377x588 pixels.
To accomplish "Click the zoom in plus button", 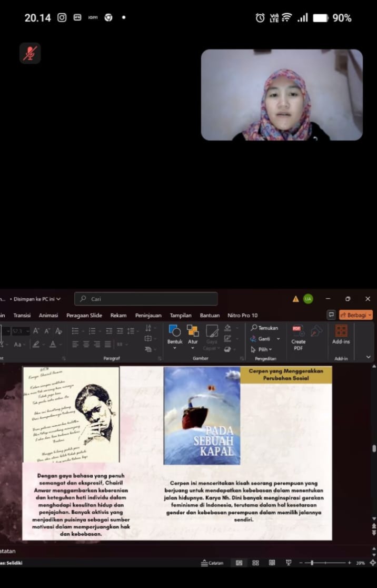I will [x=349, y=563].
